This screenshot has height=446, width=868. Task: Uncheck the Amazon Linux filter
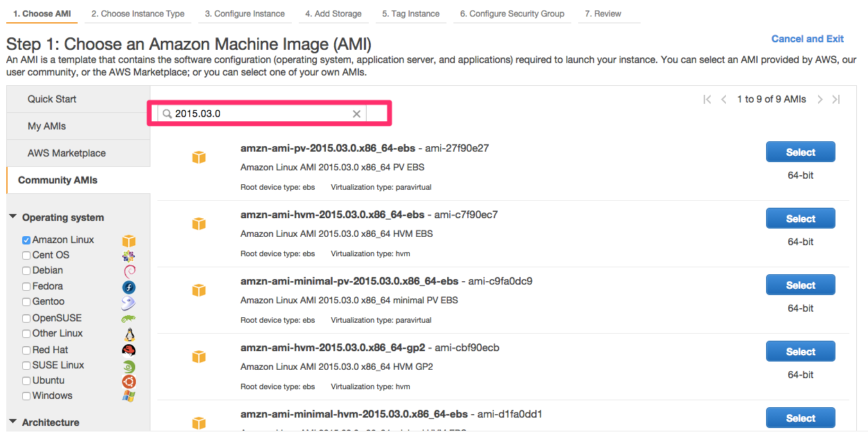tap(26, 240)
